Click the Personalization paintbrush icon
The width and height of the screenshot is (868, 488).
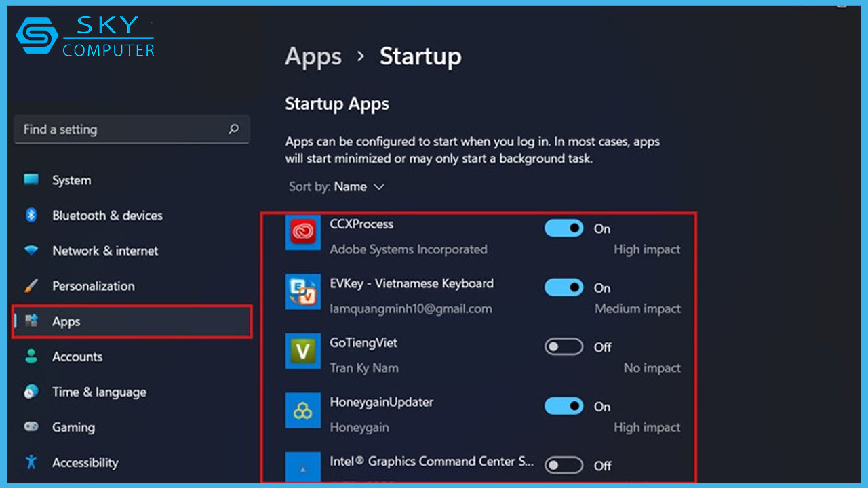point(31,285)
